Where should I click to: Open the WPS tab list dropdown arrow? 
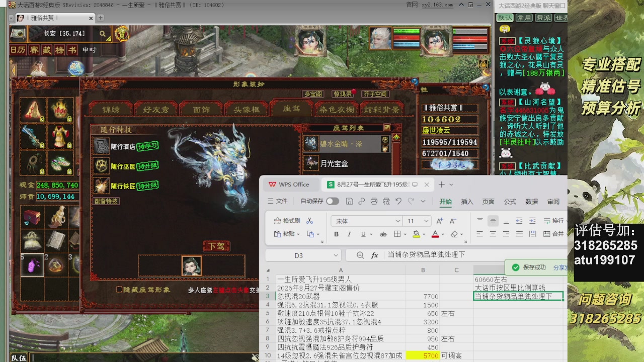(x=451, y=185)
